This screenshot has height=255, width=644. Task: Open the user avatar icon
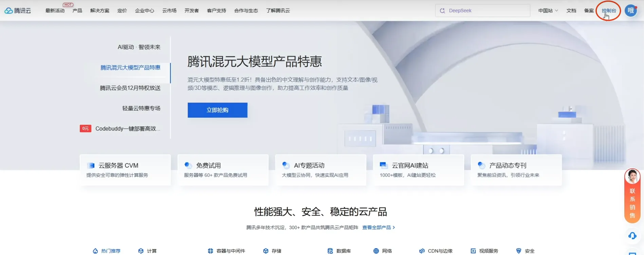630,11
